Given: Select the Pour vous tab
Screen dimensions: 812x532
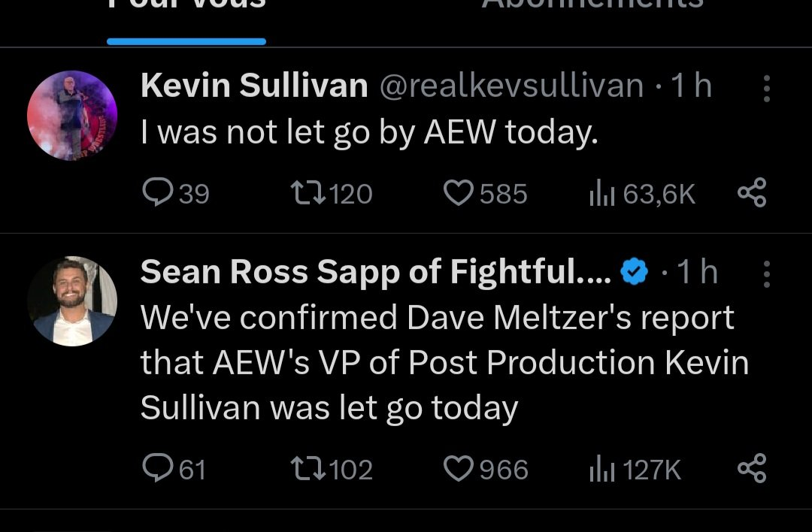Looking at the screenshot, I should (186, 6).
